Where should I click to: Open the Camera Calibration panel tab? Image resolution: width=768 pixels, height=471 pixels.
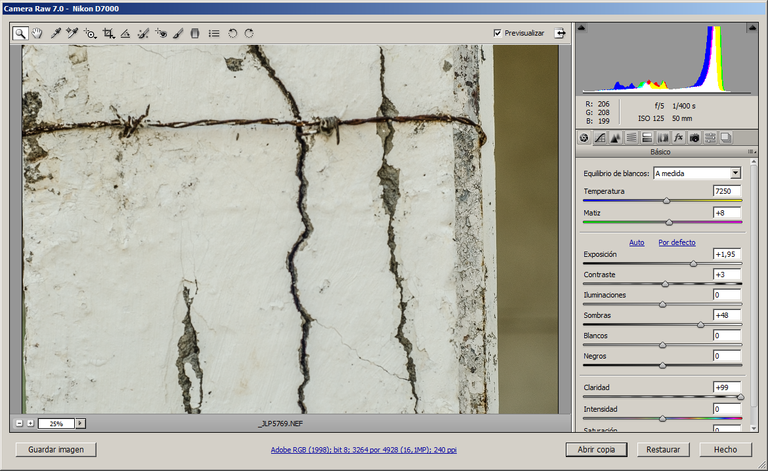pos(694,138)
